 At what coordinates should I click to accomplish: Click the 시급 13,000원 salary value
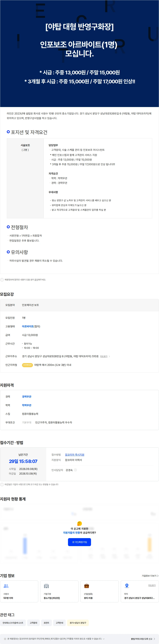coord(30,335)
